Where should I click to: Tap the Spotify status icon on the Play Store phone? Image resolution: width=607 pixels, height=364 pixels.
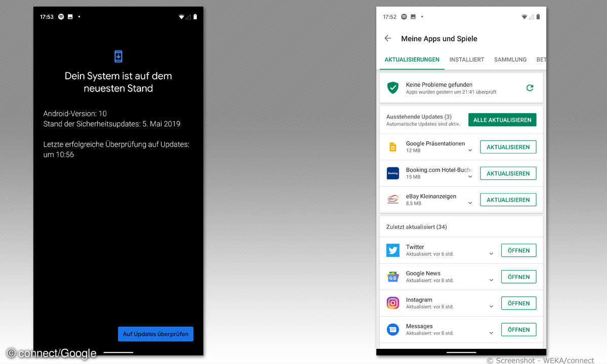coord(404,17)
